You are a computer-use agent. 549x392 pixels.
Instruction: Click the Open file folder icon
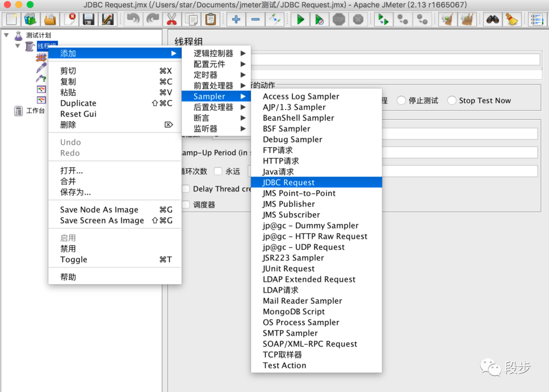(50, 19)
